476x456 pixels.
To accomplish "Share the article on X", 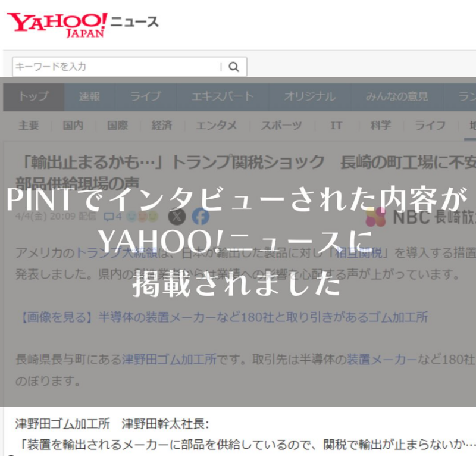I will click(177, 217).
